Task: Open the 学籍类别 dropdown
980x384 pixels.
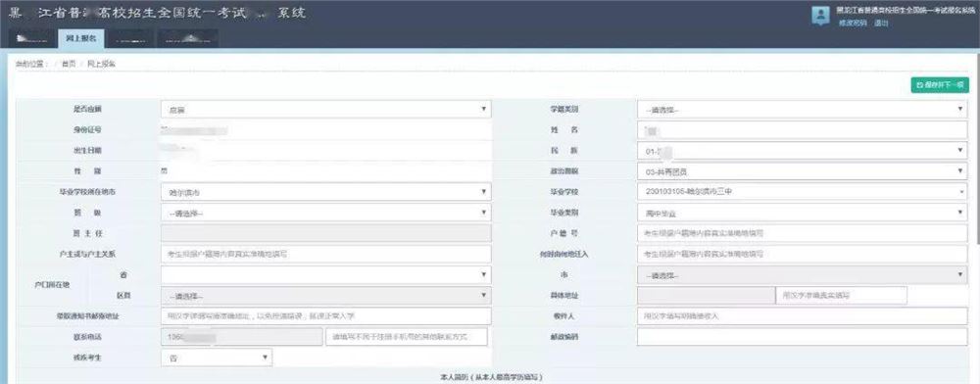Action: (x=802, y=110)
